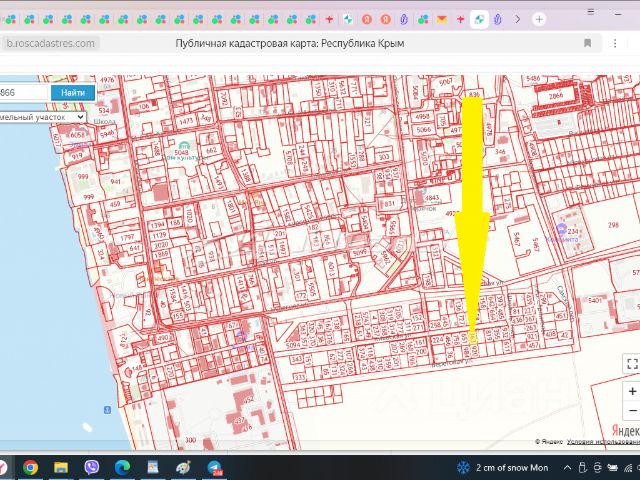Zoom in the map with plus button
The height and width of the screenshot is (480, 640).
[x=631, y=391]
